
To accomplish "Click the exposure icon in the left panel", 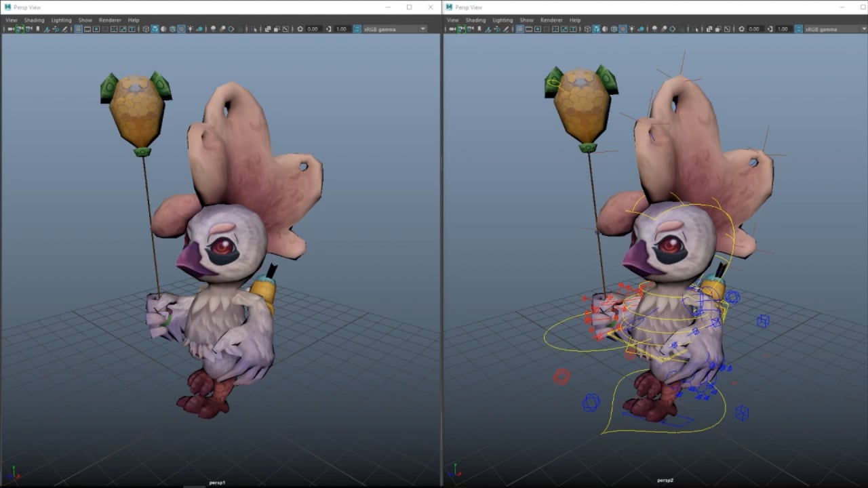I will [300, 29].
